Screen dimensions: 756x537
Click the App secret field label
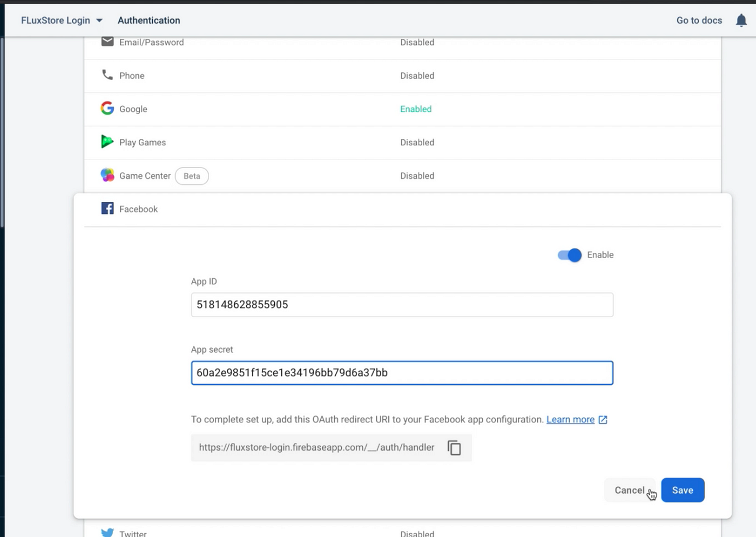pyautogui.click(x=212, y=350)
